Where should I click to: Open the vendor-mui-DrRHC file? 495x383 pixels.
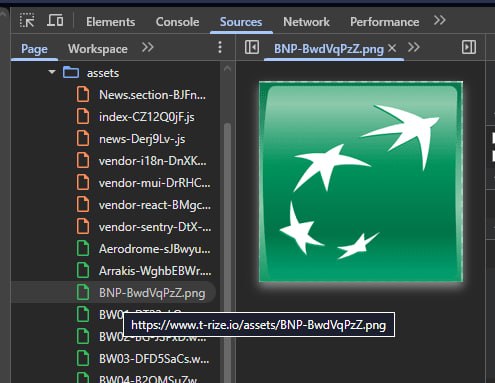[155, 183]
